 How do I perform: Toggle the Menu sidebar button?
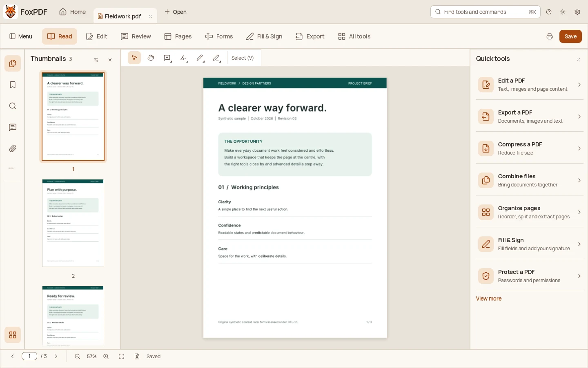pyautogui.click(x=21, y=36)
